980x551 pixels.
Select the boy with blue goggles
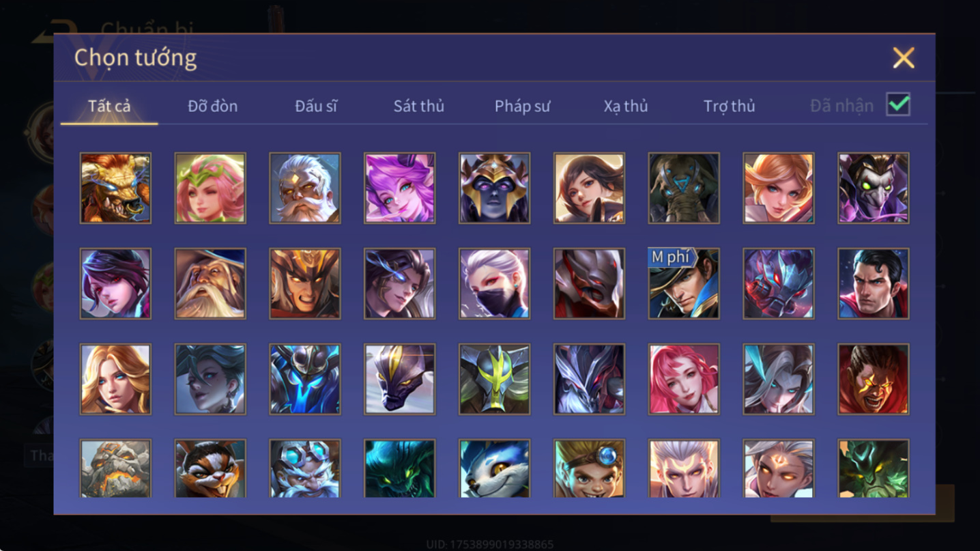coord(589,468)
